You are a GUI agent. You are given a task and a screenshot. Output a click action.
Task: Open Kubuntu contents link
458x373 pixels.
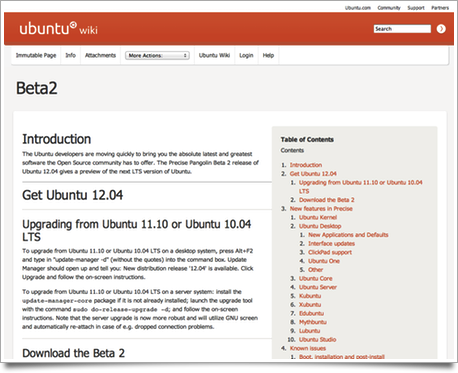click(x=310, y=296)
